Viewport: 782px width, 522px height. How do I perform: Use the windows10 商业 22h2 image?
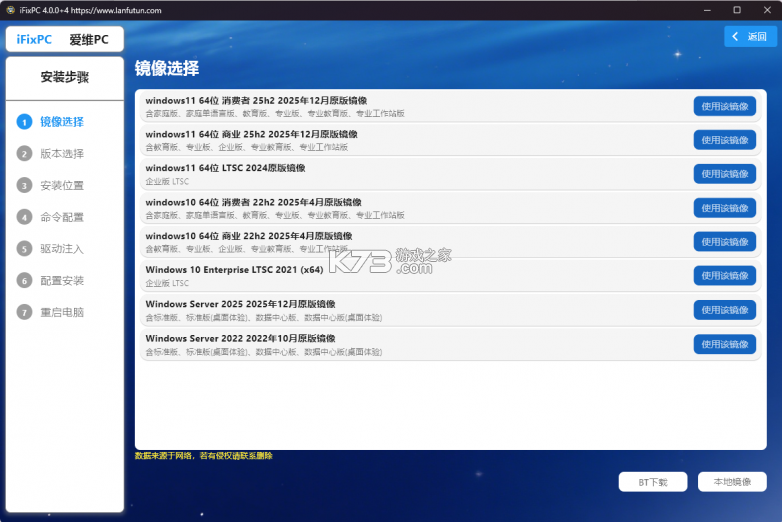coord(725,242)
